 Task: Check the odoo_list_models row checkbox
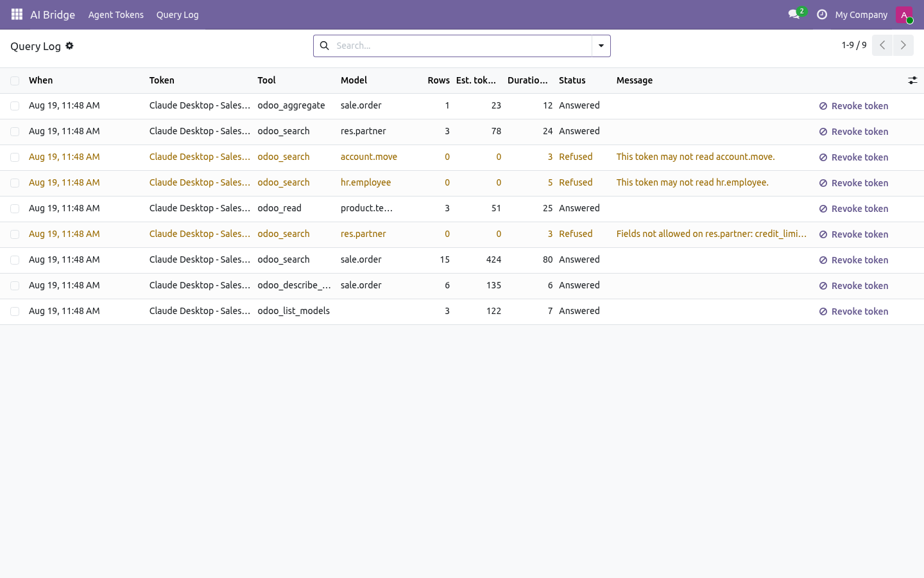pos(15,311)
